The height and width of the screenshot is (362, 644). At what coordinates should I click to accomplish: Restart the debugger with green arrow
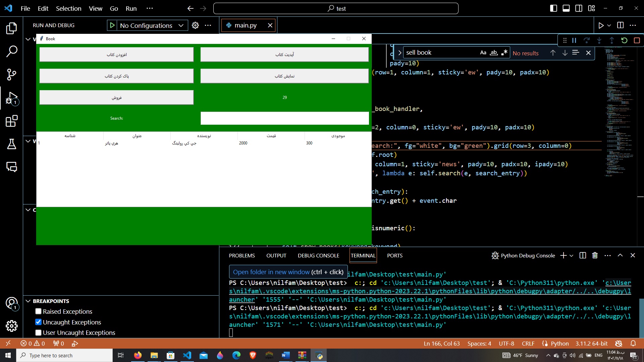click(x=624, y=40)
